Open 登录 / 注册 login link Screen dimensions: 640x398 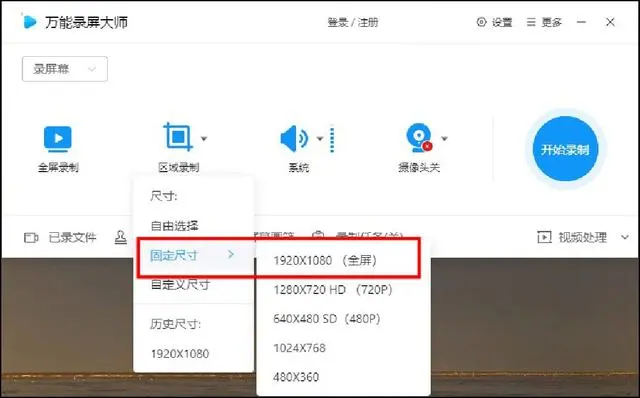(353, 22)
